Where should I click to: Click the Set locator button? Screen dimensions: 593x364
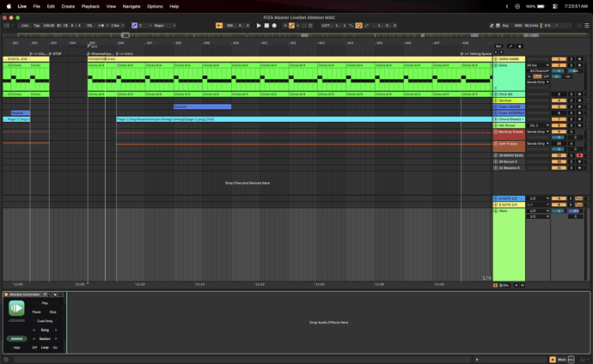click(x=498, y=46)
